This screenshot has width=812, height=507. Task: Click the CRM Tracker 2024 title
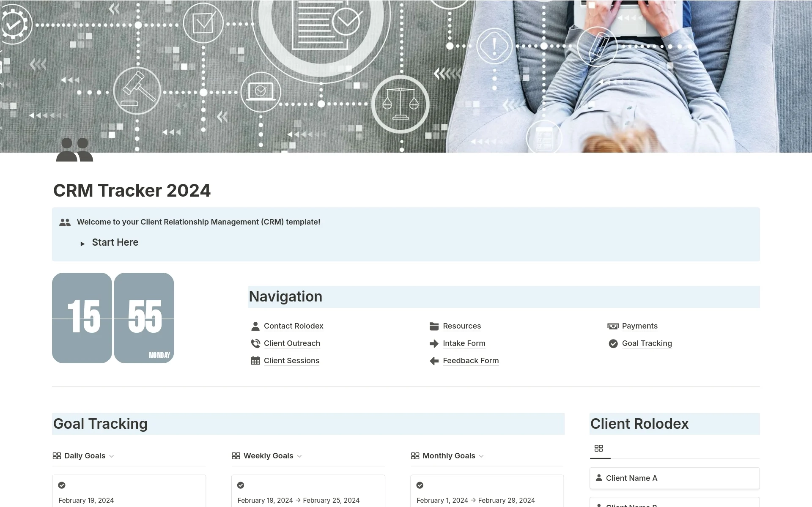click(132, 190)
